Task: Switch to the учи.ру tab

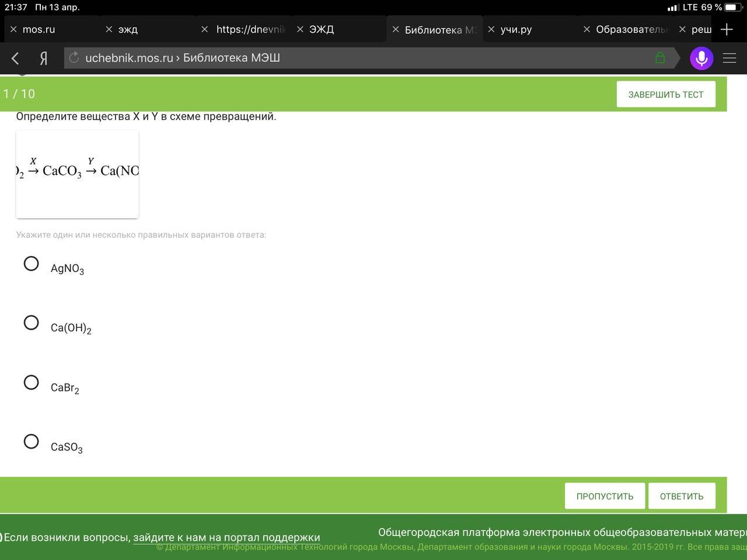Action: [x=516, y=29]
